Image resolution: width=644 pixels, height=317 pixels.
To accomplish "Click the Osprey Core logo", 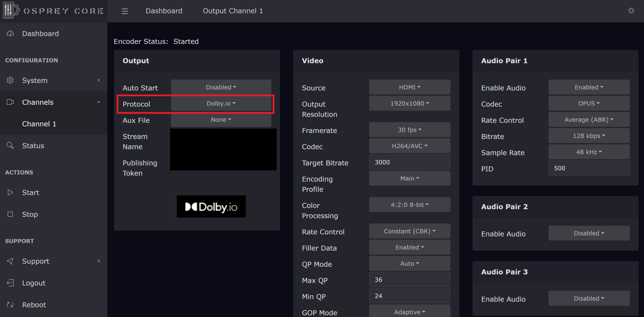I will (x=53, y=11).
